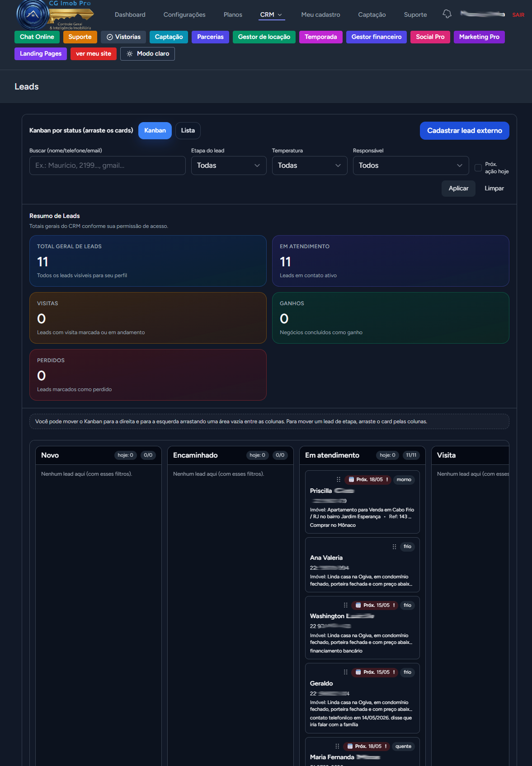
Task: Click drag handle on Maria Fernanda card
Action: coord(337,746)
